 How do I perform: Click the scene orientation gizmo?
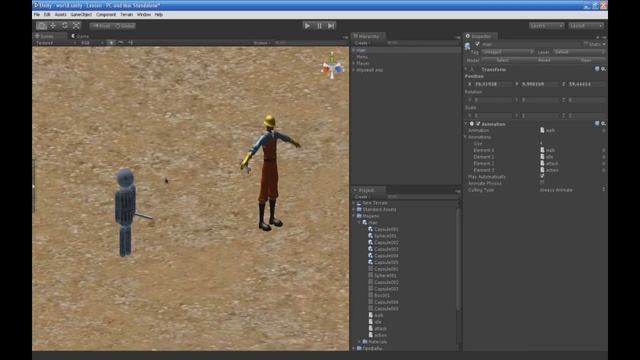click(332, 67)
